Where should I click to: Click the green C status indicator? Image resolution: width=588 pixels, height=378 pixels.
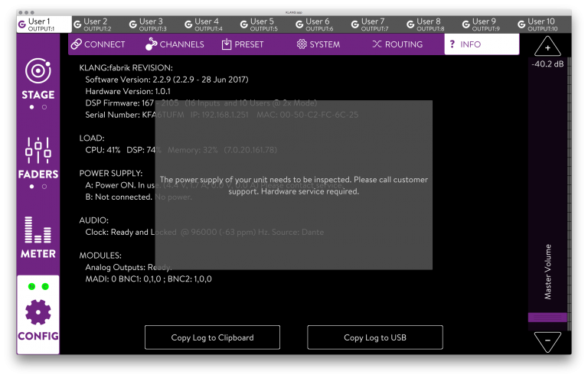tap(45, 287)
